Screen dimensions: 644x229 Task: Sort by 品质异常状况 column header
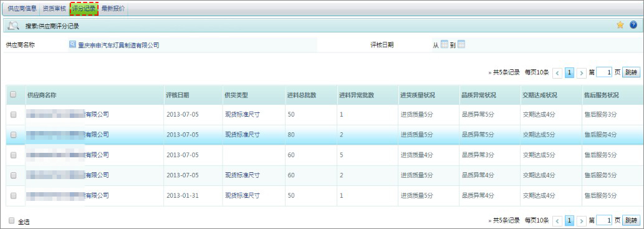tap(479, 95)
